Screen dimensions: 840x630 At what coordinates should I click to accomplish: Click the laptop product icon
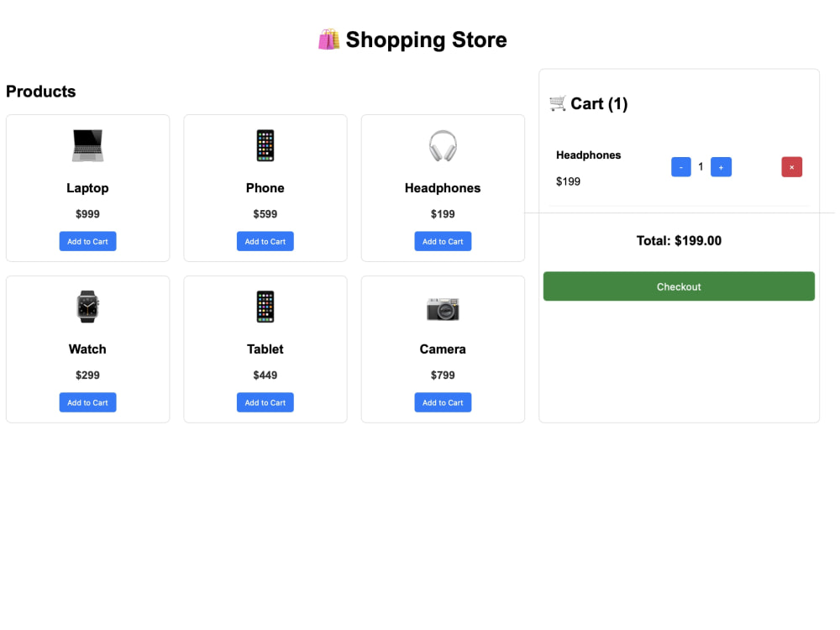(87, 145)
